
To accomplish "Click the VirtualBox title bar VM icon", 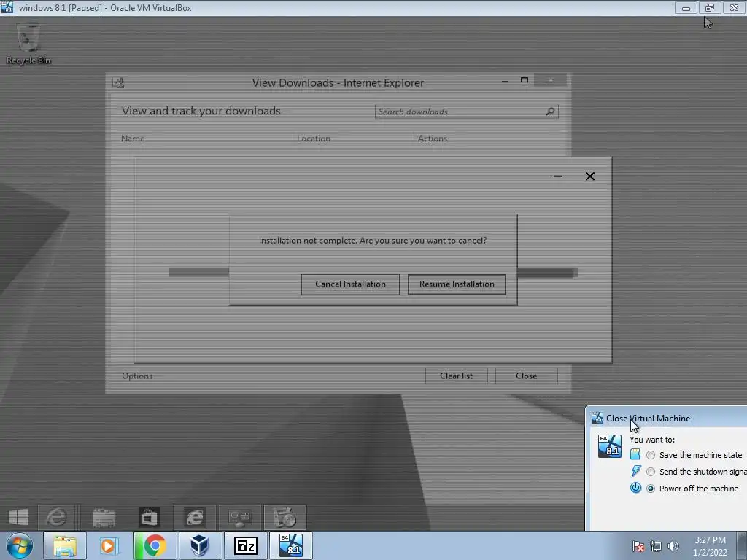I will click(7, 7).
